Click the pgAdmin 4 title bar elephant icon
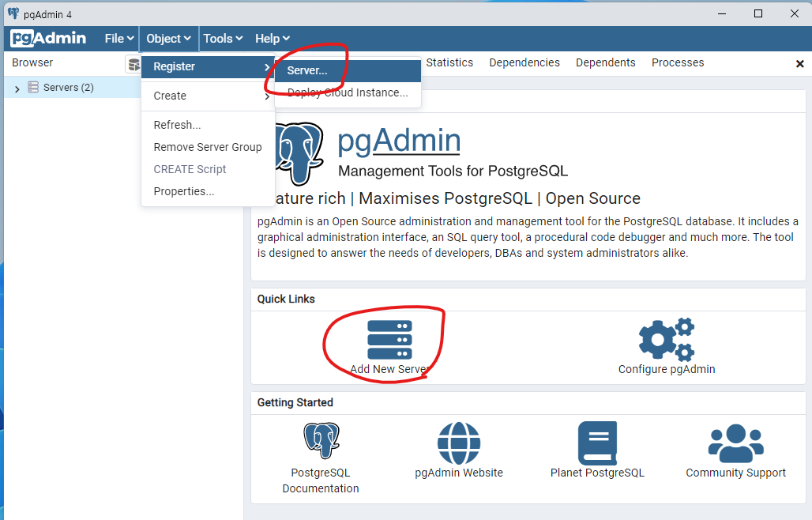This screenshot has width=812, height=520. pos(13,13)
